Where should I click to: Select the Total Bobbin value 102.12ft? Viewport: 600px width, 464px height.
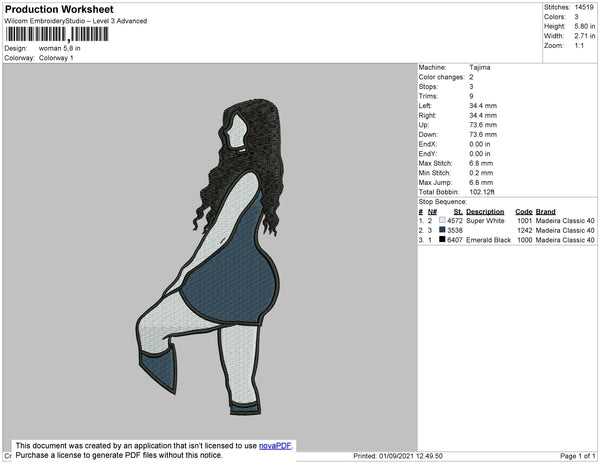(482, 192)
